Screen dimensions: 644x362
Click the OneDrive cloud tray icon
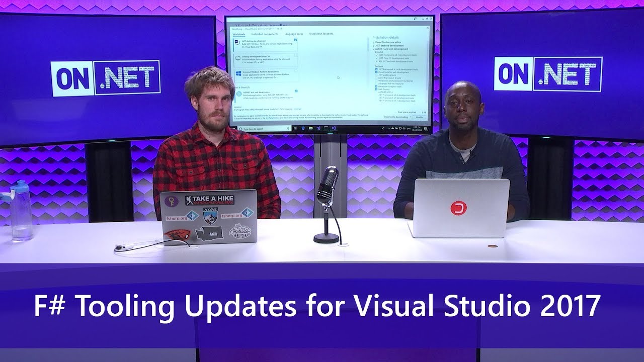point(392,129)
